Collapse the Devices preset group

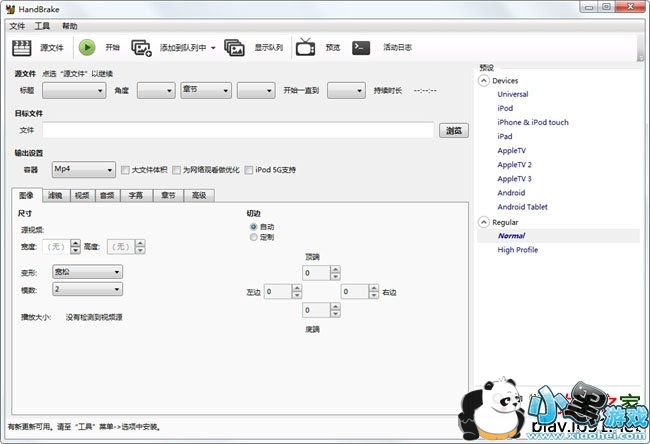tap(483, 80)
